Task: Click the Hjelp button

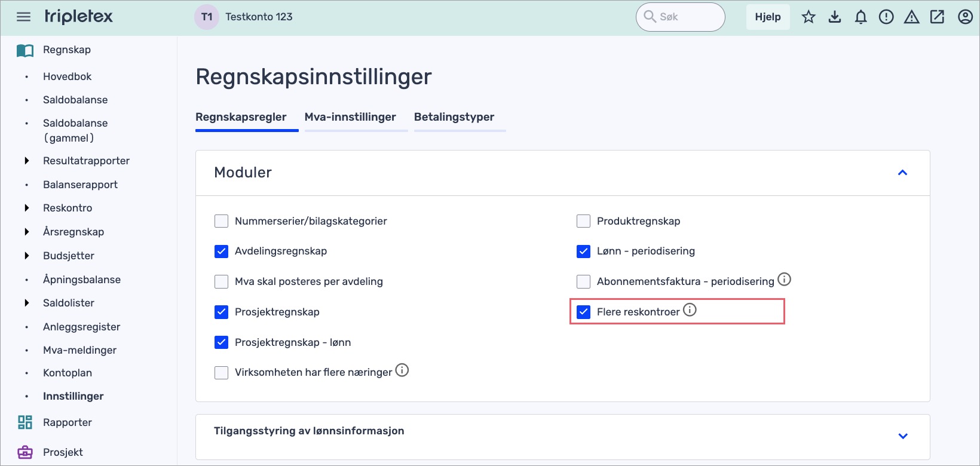Action: 768,17
